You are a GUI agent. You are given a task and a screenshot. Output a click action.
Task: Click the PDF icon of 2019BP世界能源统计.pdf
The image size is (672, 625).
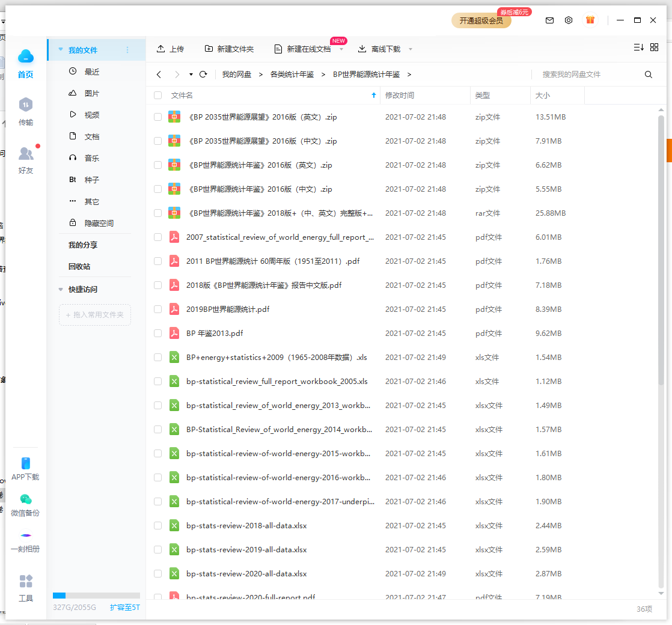click(x=174, y=309)
